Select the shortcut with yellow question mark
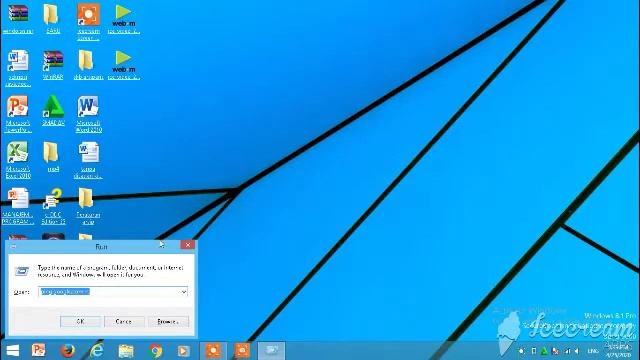 [53, 206]
